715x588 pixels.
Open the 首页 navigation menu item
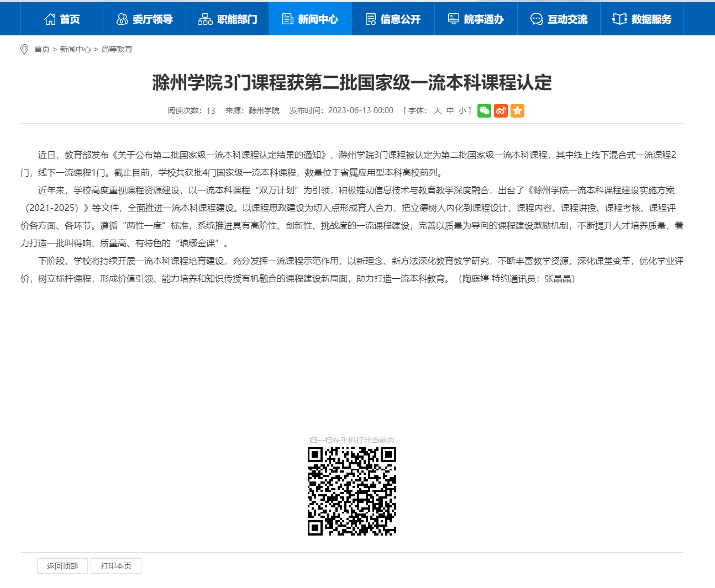62,19
